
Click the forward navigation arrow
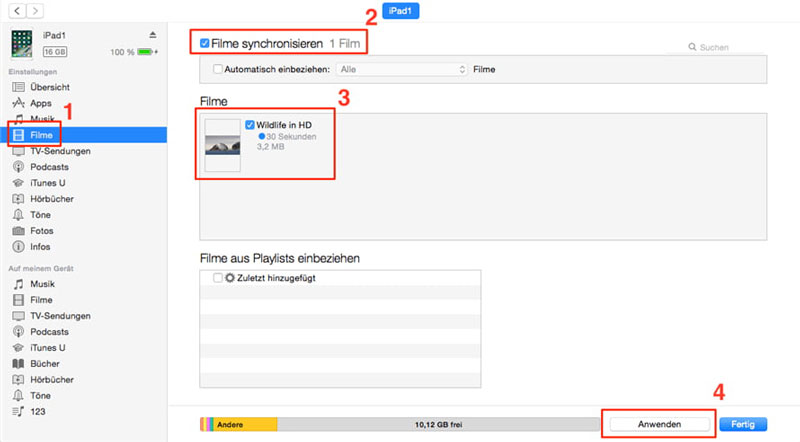coord(35,11)
